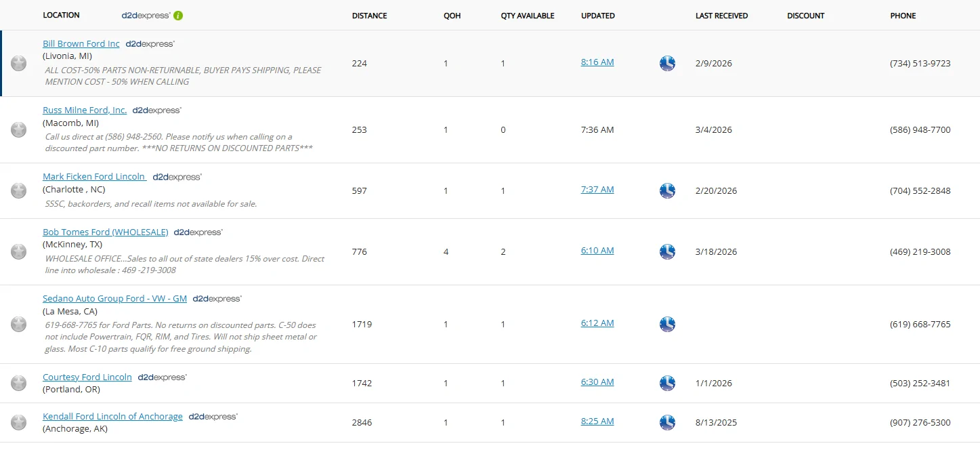Screen dimensions: 980x452
Task: Click phone number (586) 948-7700
Action: (x=920, y=130)
